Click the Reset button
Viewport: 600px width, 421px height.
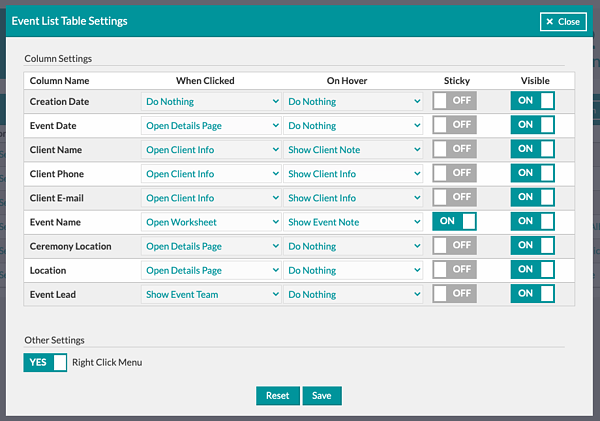pos(277,395)
